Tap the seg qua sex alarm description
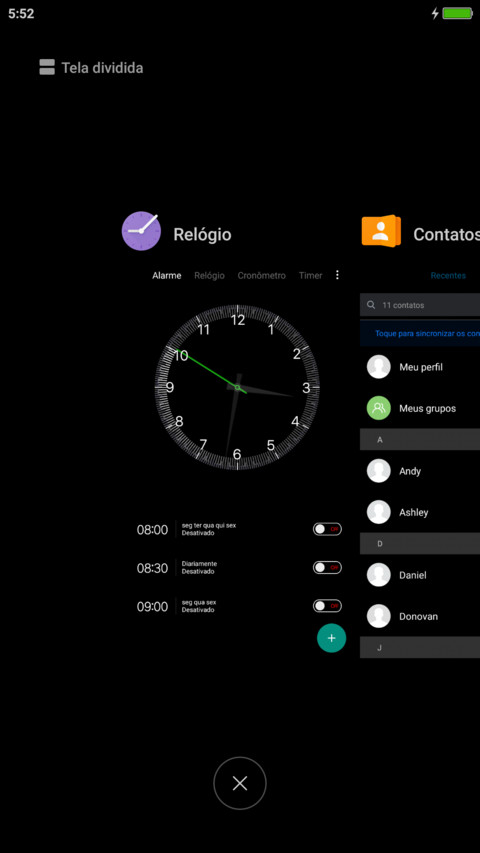 (199, 606)
